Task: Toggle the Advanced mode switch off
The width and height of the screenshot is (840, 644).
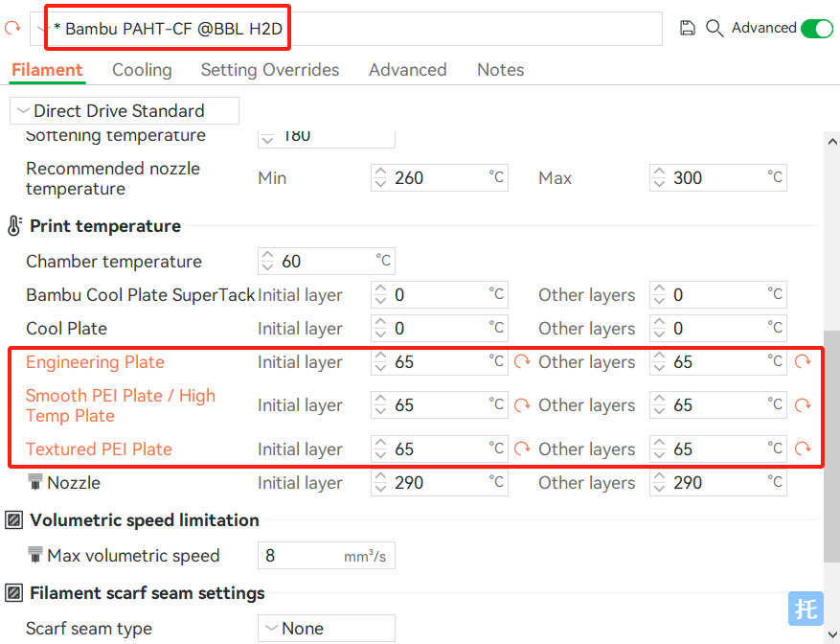Action: coord(817,28)
